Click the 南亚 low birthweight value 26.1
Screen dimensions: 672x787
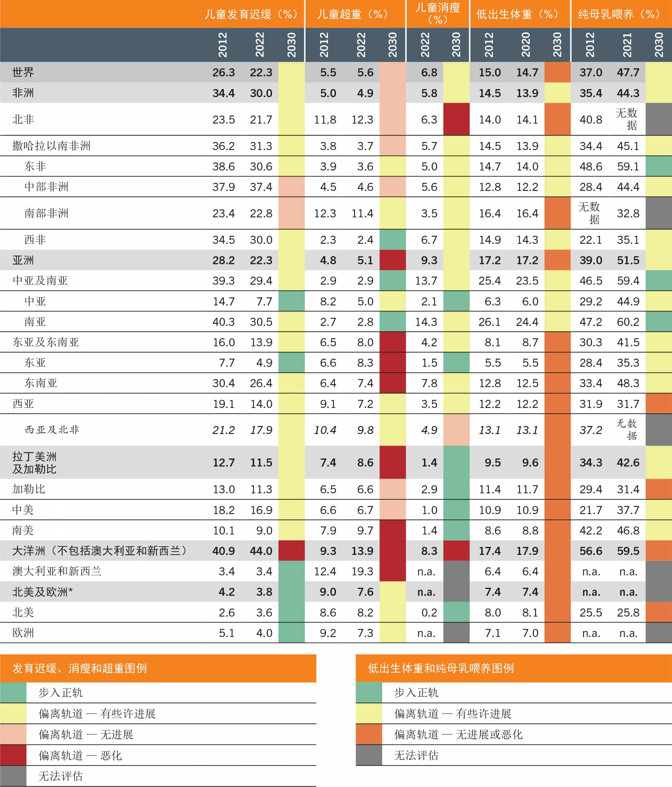(489, 322)
